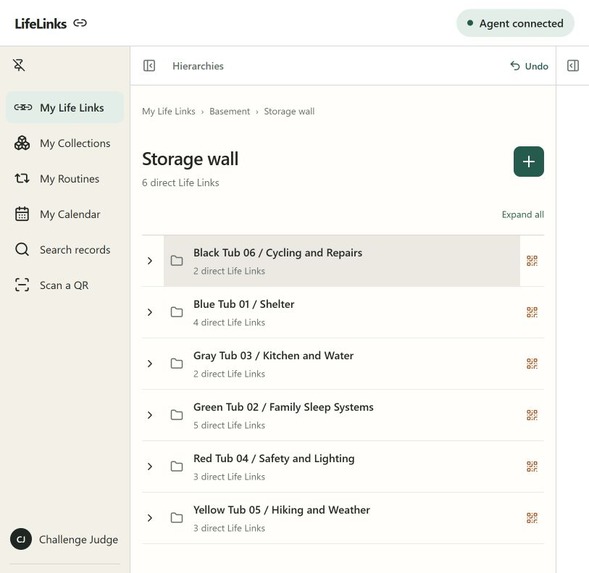Click the unpin sidebar icon
The height and width of the screenshot is (573, 589).
point(19,65)
